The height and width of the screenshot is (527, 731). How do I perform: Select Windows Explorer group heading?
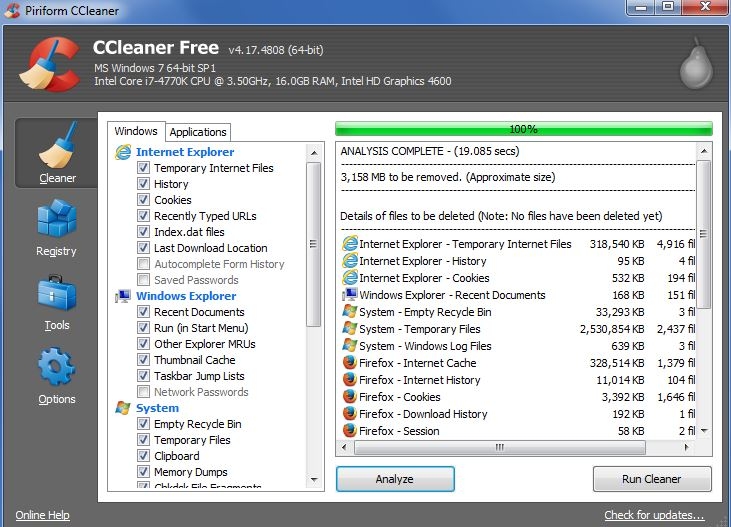point(186,296)
